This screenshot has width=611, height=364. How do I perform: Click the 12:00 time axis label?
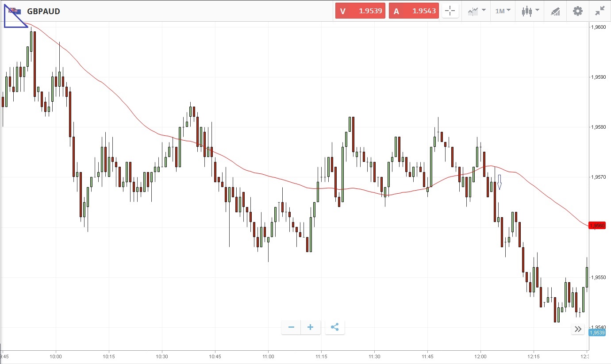click(480, 356)
